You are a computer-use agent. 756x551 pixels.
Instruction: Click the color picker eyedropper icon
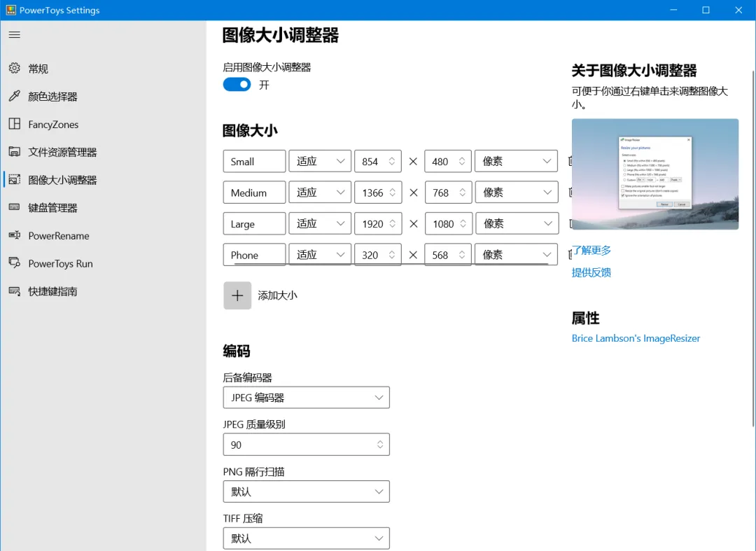(15, 96)
